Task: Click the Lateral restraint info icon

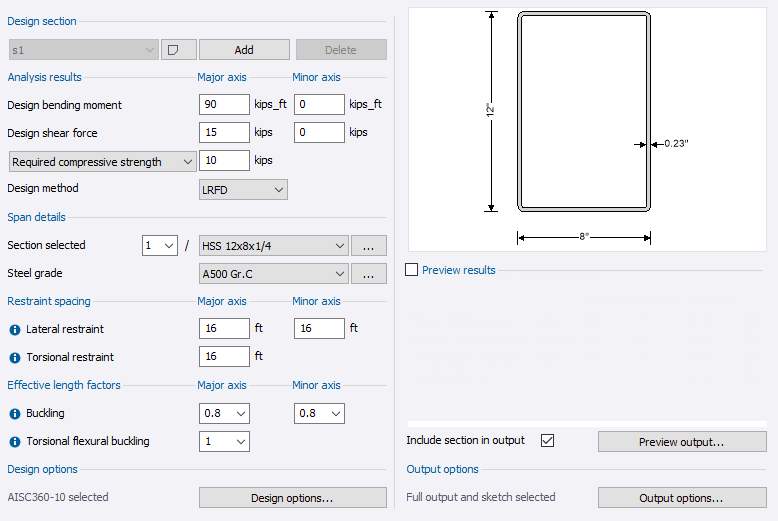Action: [15, 329]
